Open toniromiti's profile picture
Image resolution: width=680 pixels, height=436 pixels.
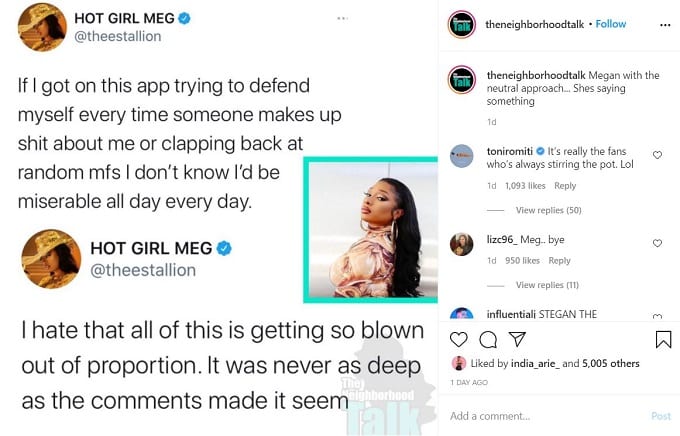tap(461, 156)
